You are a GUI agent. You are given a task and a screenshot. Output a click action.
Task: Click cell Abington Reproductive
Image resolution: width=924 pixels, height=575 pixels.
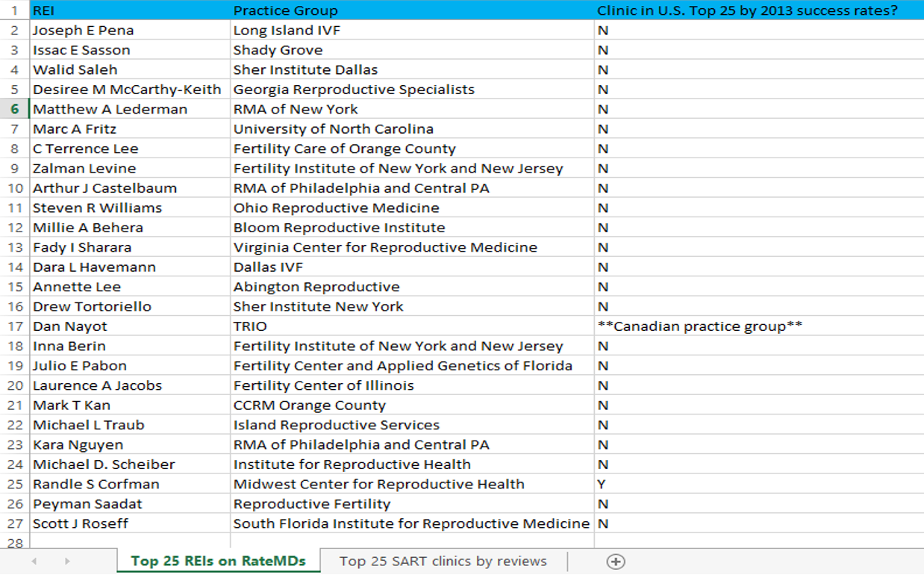pos(412,287)
